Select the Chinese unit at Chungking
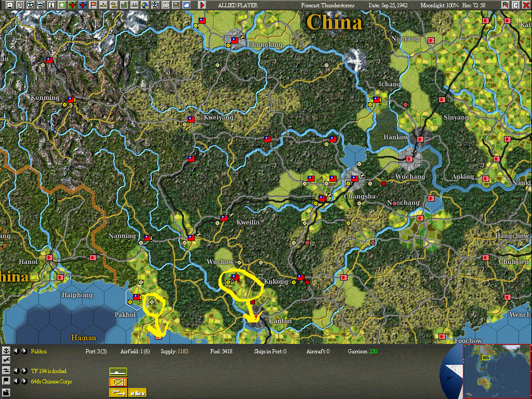 [x=235, y=41]
